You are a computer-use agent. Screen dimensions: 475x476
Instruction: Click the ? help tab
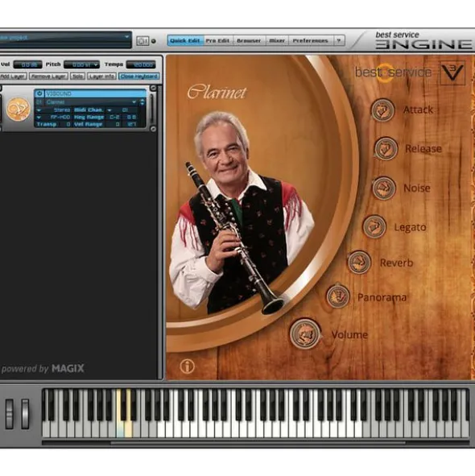click(x=339, y=41)
